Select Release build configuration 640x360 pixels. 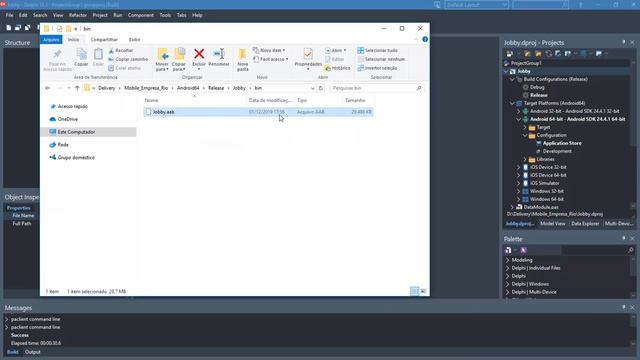tap(538, 95)
